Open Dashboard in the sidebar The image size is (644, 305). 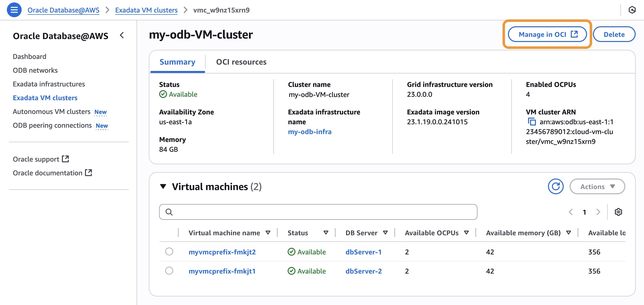(29, 56)
